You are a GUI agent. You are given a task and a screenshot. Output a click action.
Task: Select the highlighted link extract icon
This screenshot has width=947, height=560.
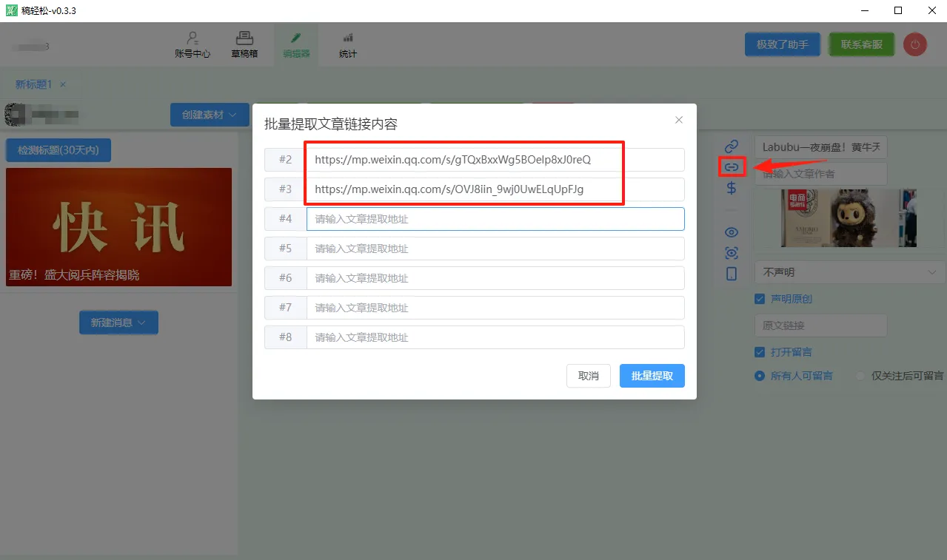(x=731, y=167)
